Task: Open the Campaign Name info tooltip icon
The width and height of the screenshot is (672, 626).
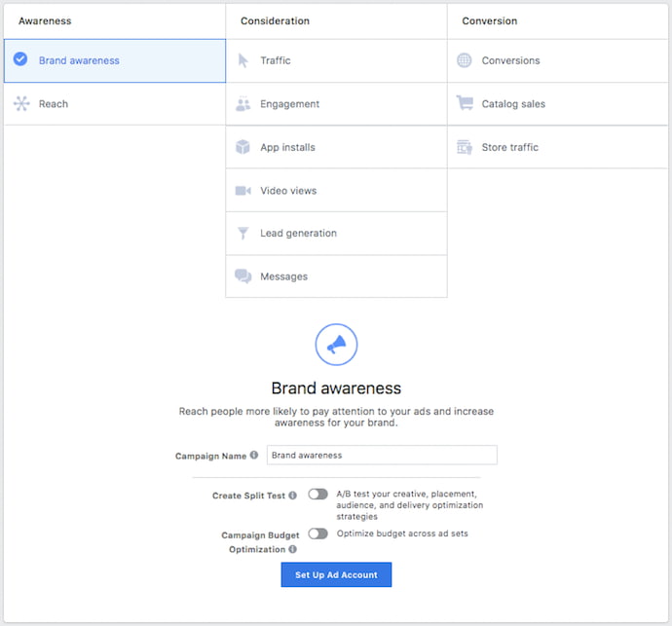Action: pos(254,455)
